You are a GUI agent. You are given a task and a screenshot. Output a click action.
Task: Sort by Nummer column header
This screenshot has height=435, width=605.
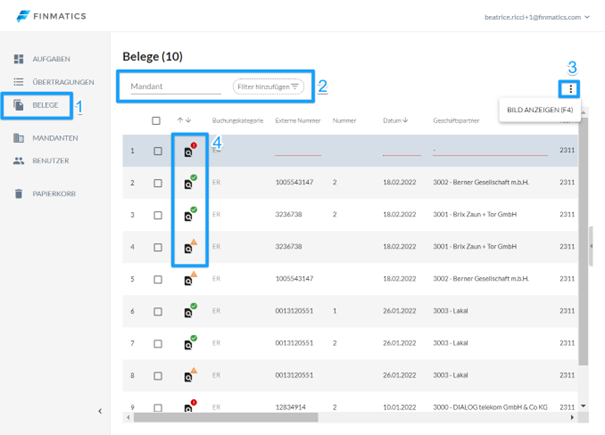click(344, 121)
